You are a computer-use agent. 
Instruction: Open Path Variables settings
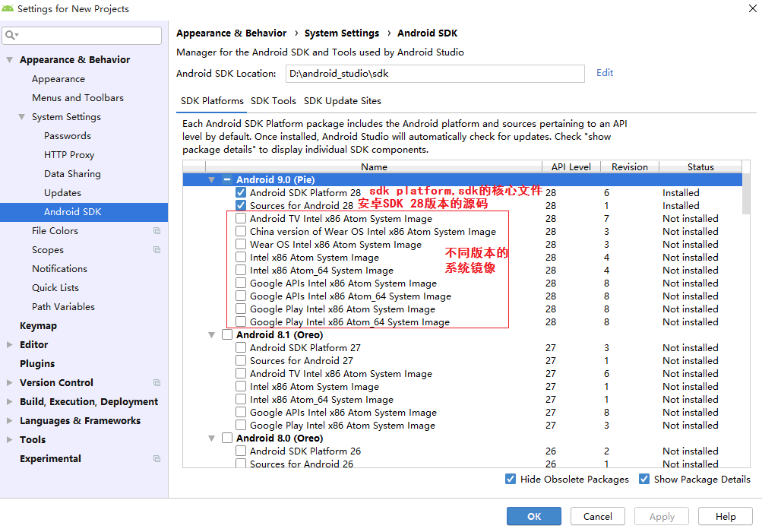click(x=63, y=306)
